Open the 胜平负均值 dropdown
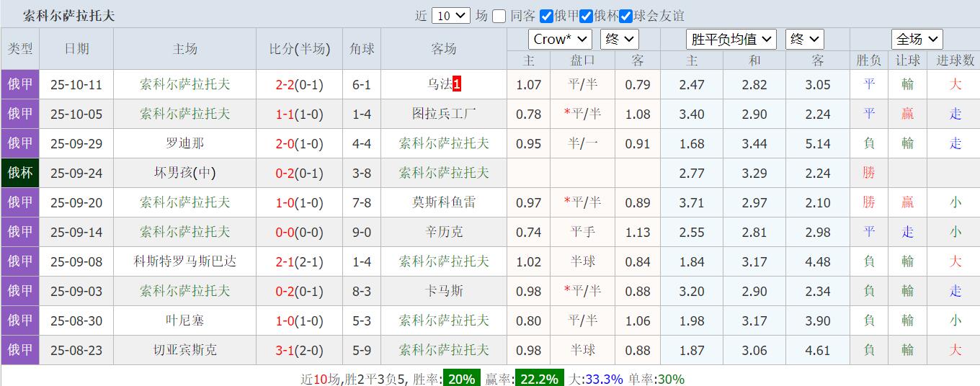980x386 pixels. point(731,39)
